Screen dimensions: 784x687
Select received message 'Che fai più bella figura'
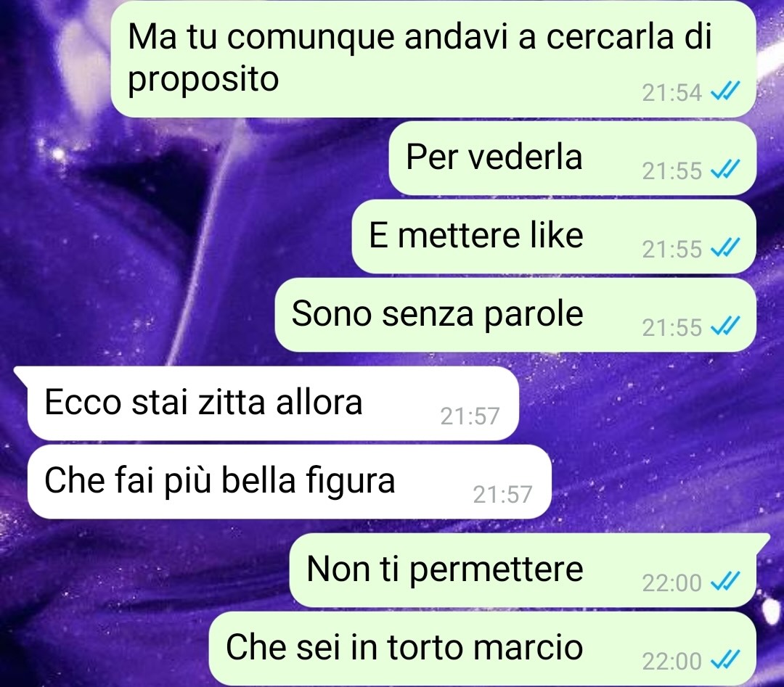point(290,482)
